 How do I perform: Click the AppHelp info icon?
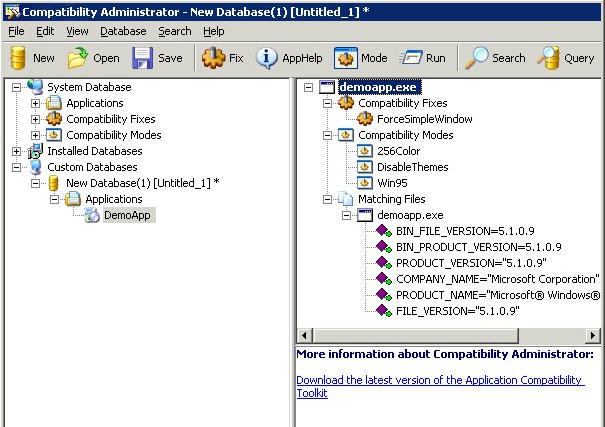pos(266,58)
